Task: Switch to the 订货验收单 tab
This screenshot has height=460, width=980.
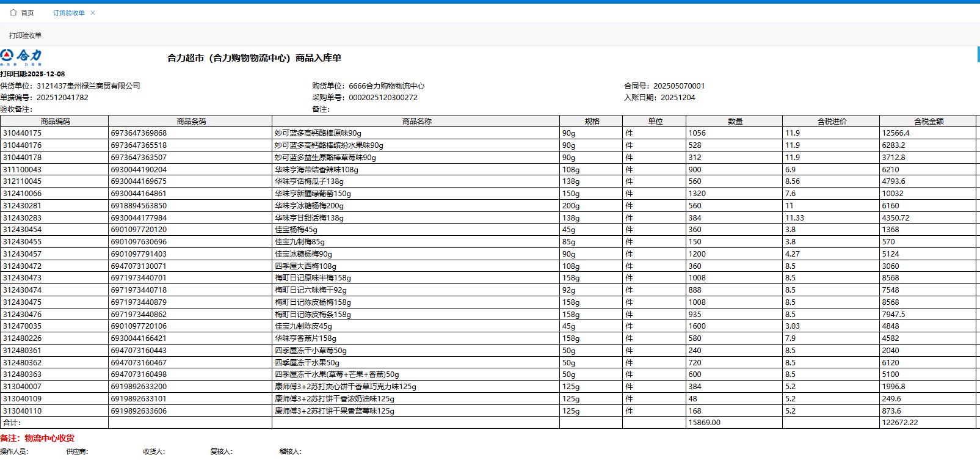Action: coord(68,13)
